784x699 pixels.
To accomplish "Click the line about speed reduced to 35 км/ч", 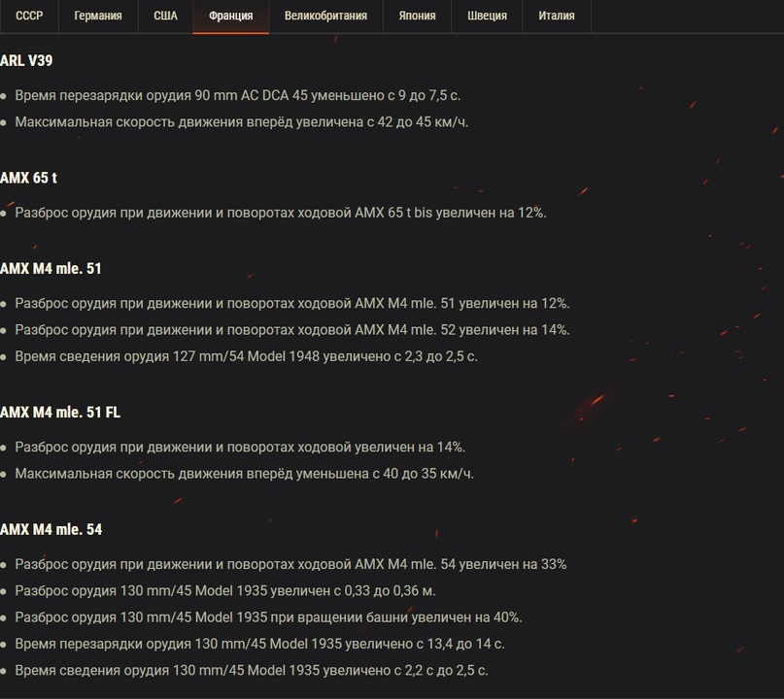I will pyautogui.click(x=244, y=474).
